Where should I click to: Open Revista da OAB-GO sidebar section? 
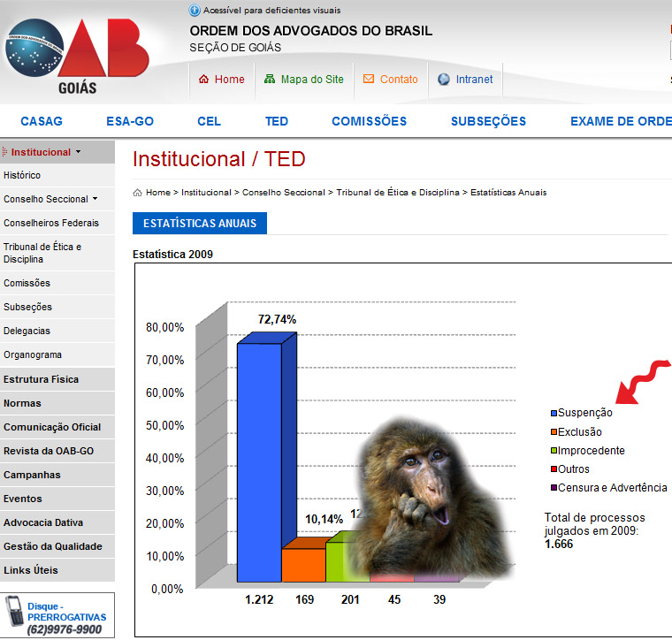click(49, 451)
